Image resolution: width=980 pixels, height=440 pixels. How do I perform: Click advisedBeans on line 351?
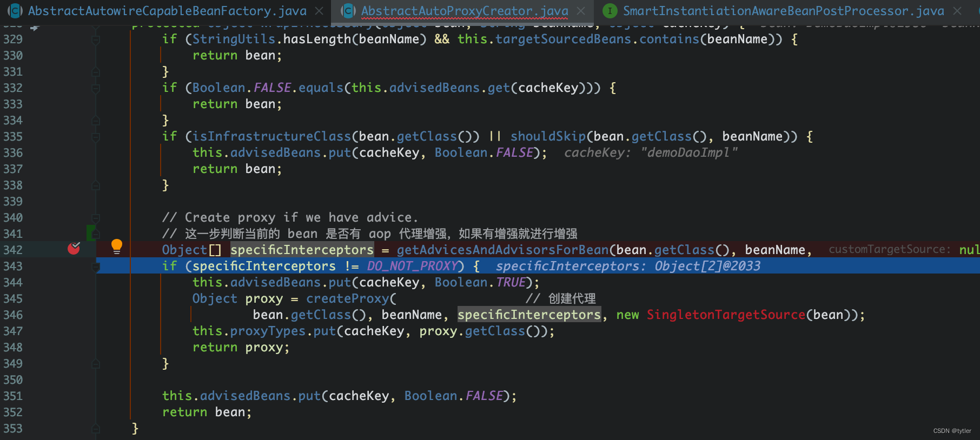[x=245, y=396]
